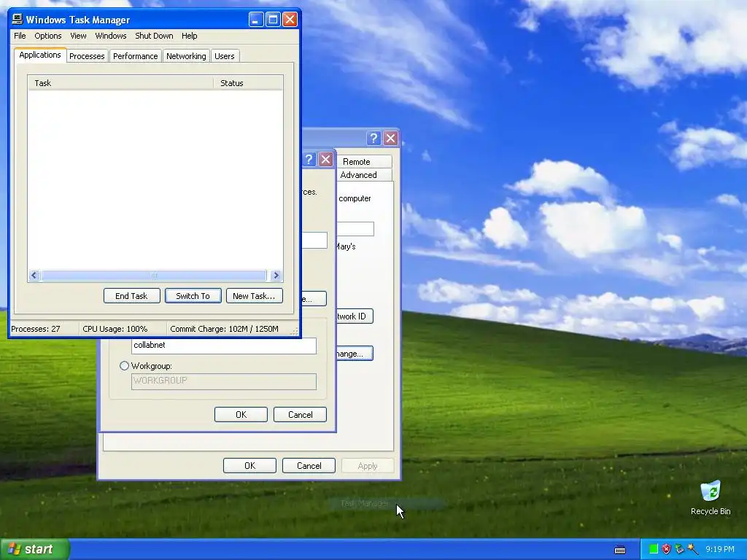Screen dimensions: 747x560
Task: Maximize the Windows Task Manager window
Action: [x=273, y=20]
